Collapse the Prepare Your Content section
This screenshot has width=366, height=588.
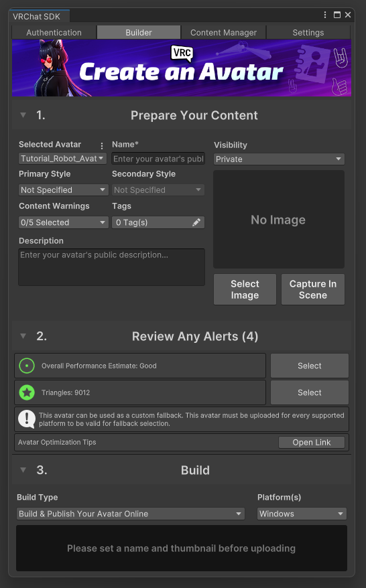click(23, 115)
